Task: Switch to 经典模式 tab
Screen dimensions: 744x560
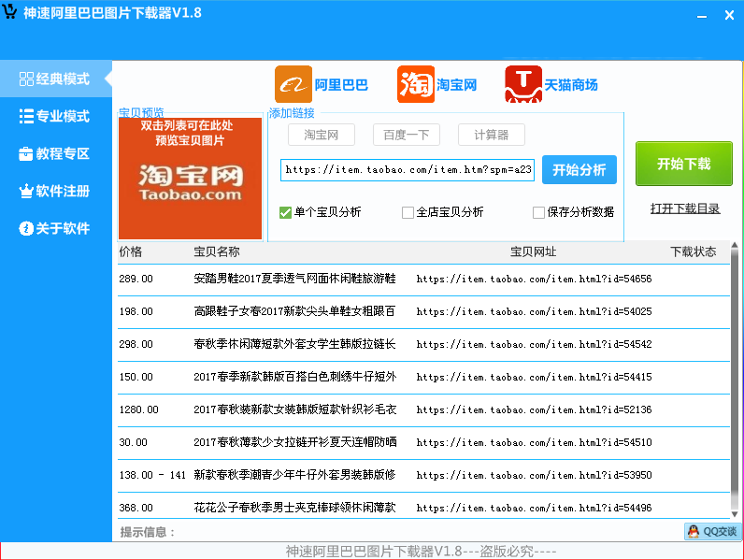Action: [56, 79]
